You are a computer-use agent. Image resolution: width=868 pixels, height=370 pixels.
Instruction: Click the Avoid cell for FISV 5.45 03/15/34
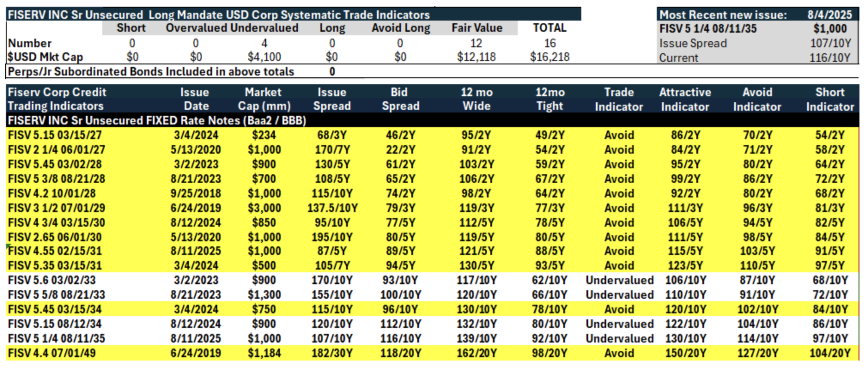point(619,309)
